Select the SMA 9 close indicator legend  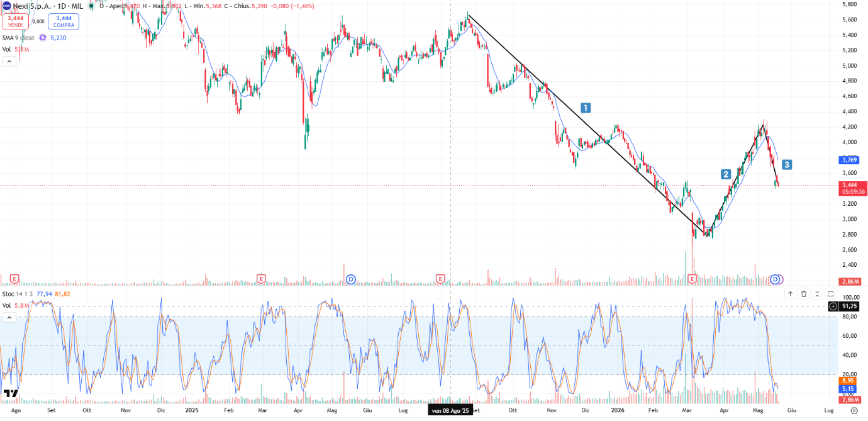18,38
